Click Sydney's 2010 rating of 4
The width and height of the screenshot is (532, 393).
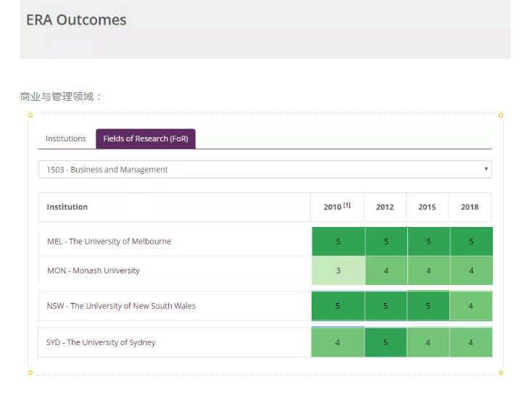tap(338, 342)
